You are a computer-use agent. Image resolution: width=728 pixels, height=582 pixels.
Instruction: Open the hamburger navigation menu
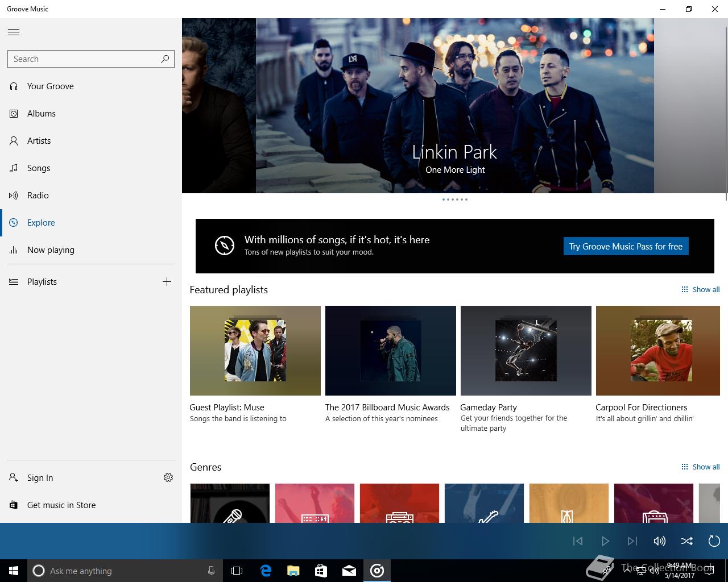click(14, 32)
